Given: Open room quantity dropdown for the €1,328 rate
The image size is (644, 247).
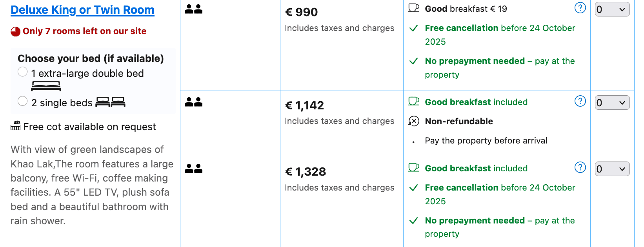Looking at the screenshot, I should pos(612,169).
